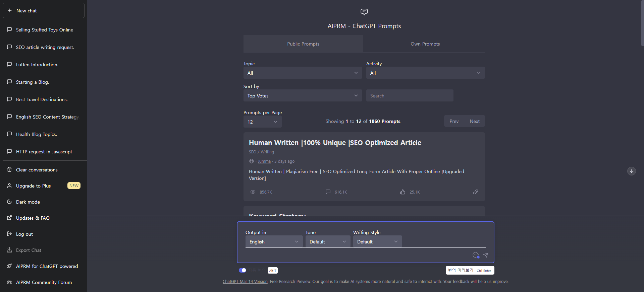
Task: Open the HTTP request in Javascript chat
Action: pyautogui.click(x=44, y=152)
